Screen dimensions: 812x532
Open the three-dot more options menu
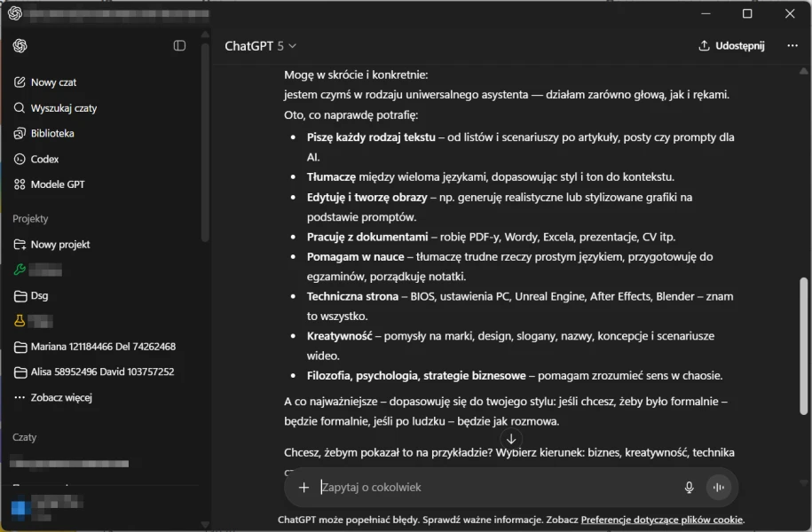point(792,46)
